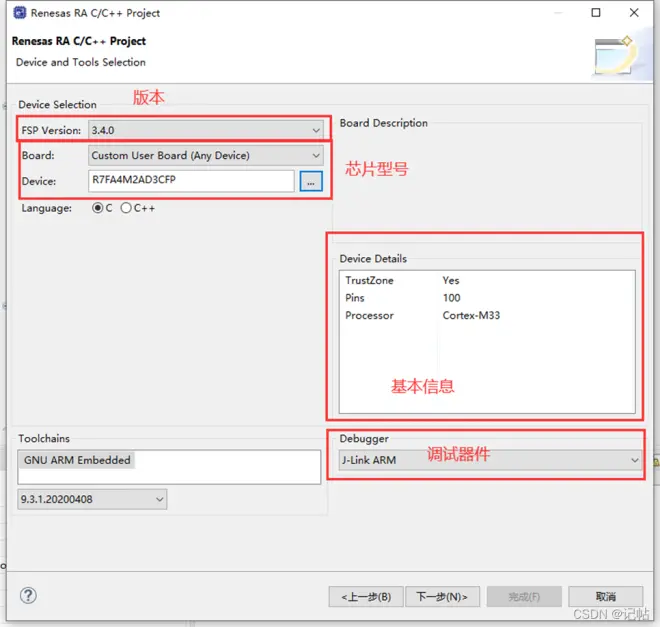
Task: Go back with 上一步(B) button
Action: (x=366, y=597)
